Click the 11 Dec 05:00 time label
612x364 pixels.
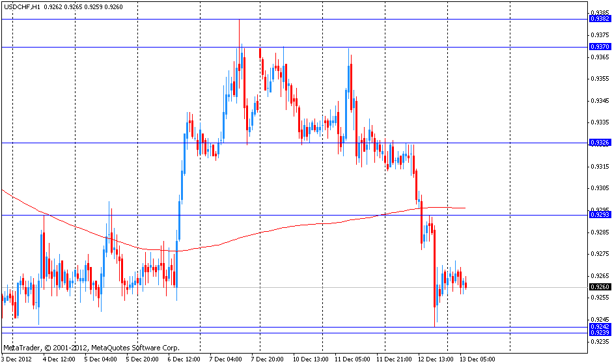click(352, 359)
